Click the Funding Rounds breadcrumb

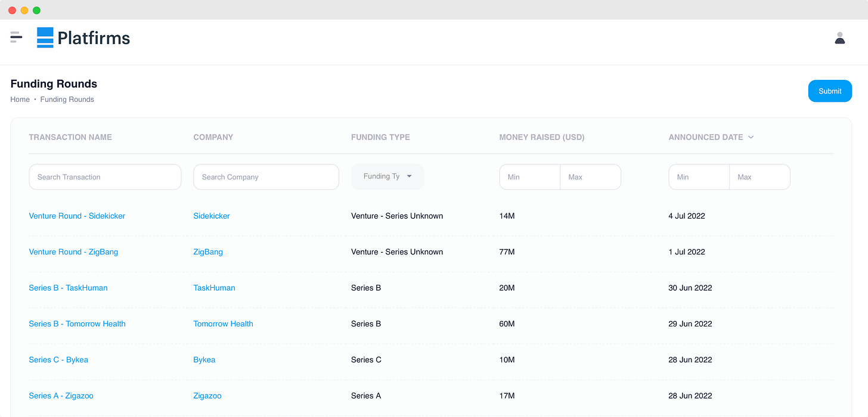coord(67,99)
